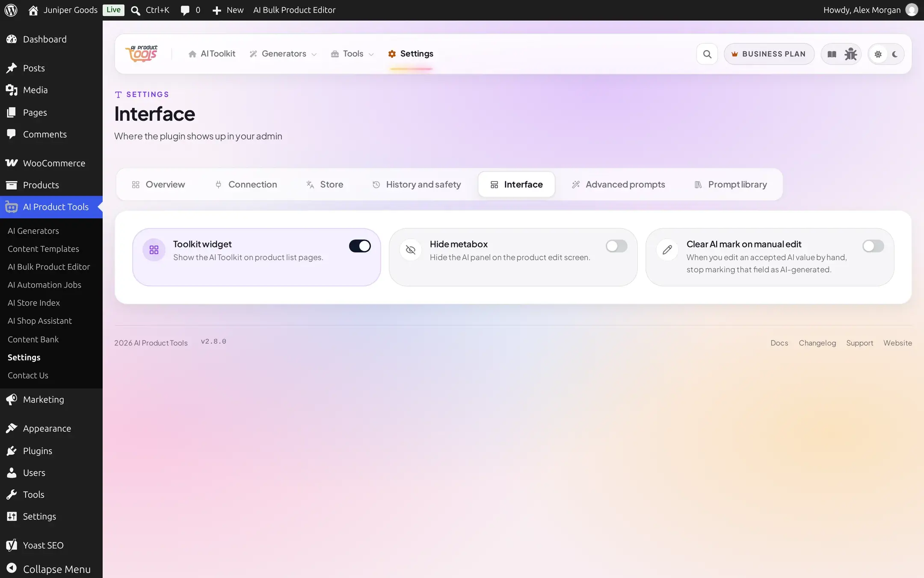Click the Toolkit widget grid icon
The width and height of the screenshot is (924, 578).
(154, 250)
